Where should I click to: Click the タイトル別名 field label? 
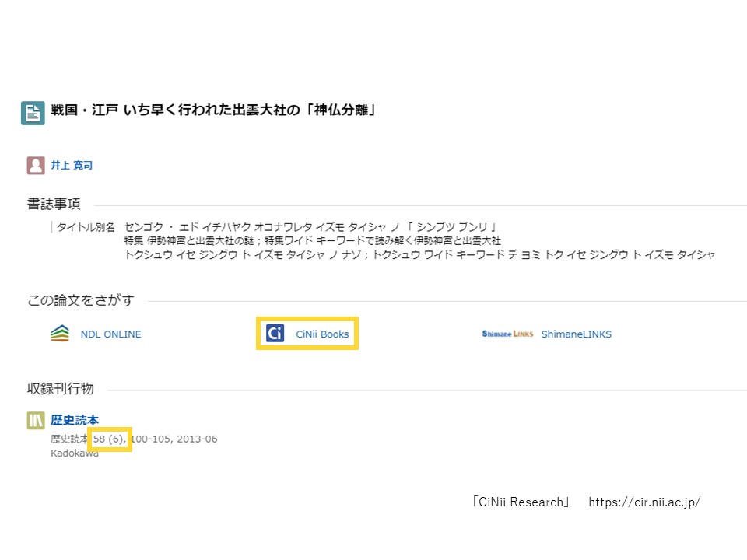click(x=86, y=227)
